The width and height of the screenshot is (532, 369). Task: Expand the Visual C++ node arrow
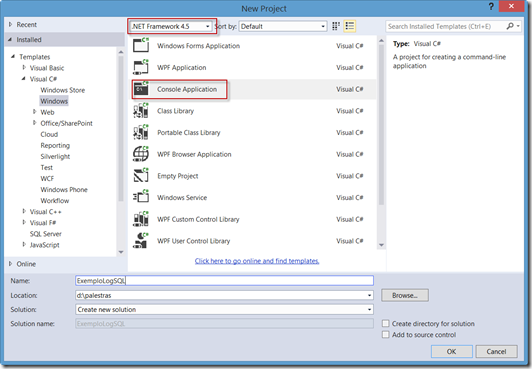[24, 211]
